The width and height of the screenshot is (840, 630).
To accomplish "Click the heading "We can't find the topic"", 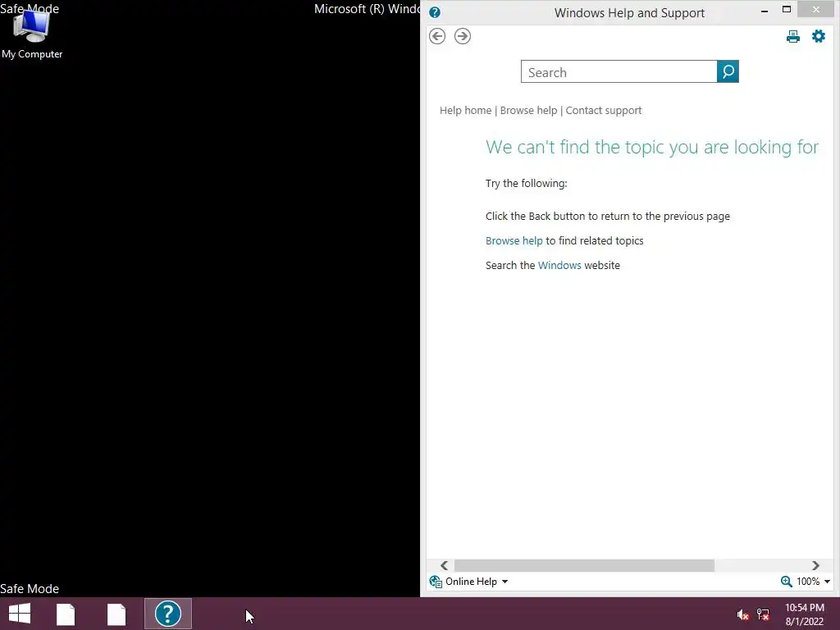I will 652,147.
